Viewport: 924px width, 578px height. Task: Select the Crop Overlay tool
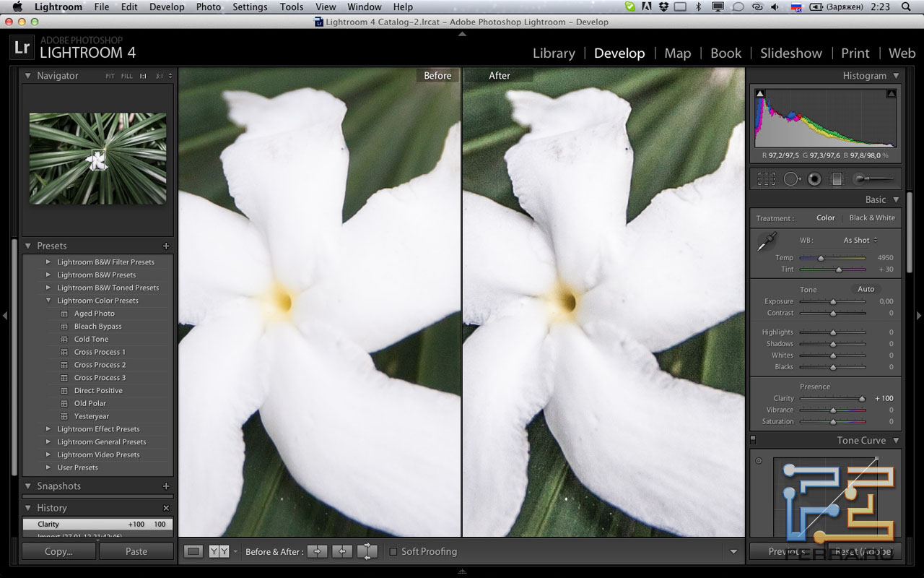pyautogui.click(x=765, y=178)
